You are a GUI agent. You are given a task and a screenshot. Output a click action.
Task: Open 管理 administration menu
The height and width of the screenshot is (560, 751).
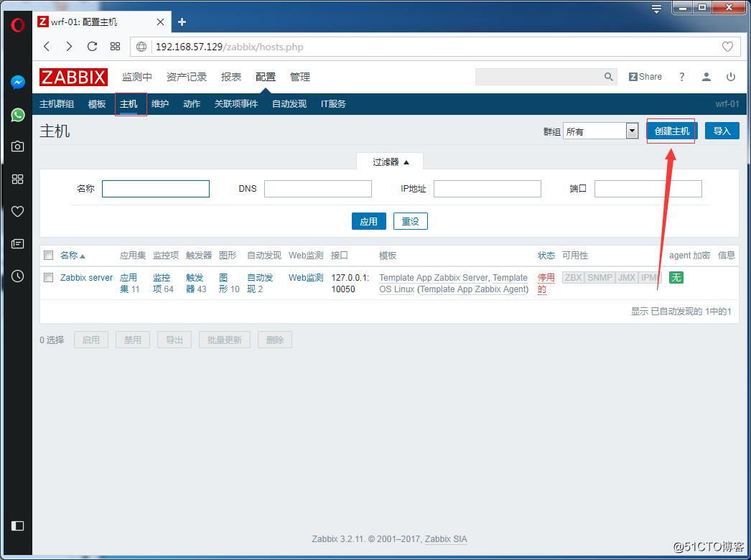click(300, 77)
